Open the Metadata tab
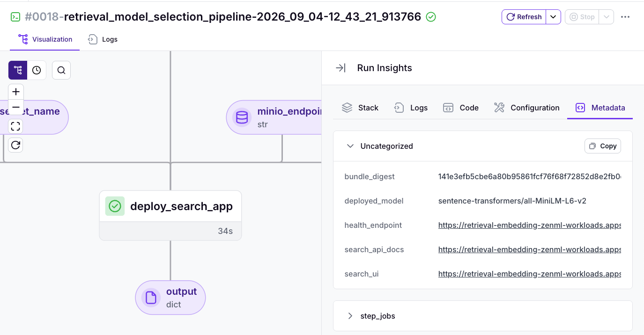Screen dimensions: 644x335 pos(600,108)
